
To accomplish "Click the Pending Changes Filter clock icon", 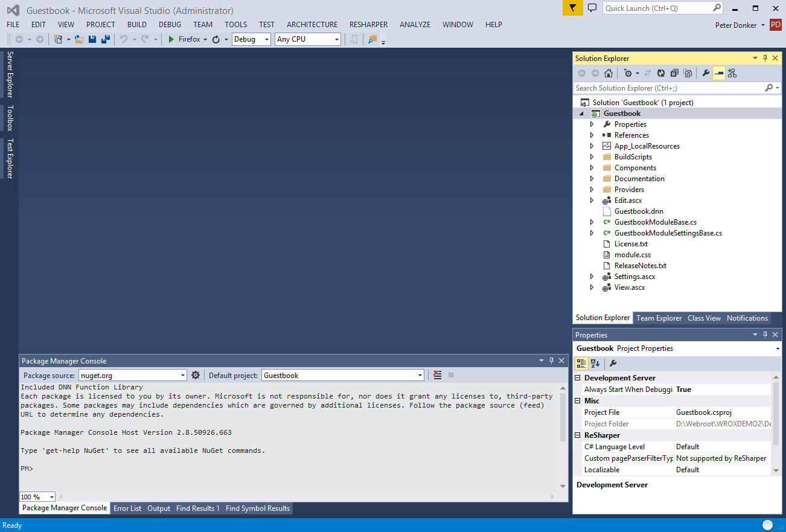I will pos(628,73).
